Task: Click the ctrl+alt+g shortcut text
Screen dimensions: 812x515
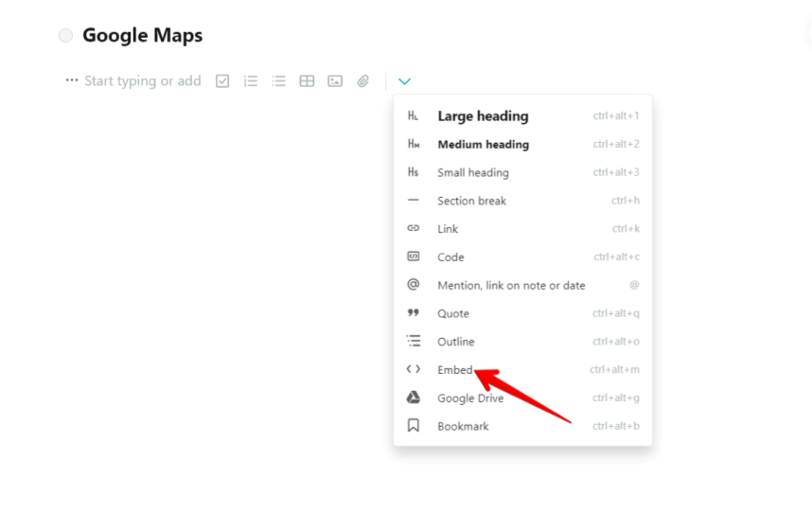Action: (616, 398)
